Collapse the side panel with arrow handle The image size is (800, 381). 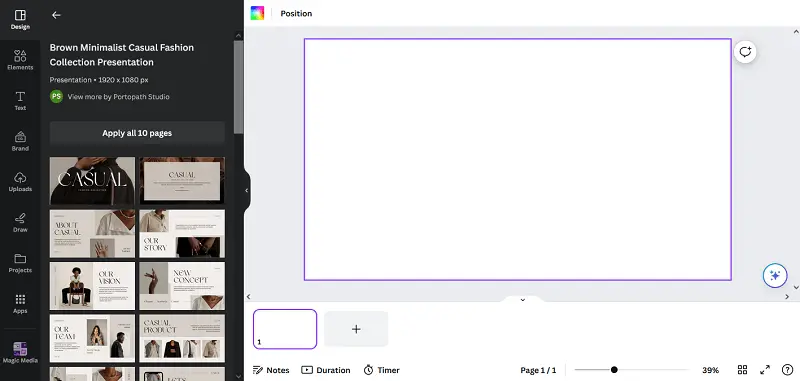click(x=247, y=190)
